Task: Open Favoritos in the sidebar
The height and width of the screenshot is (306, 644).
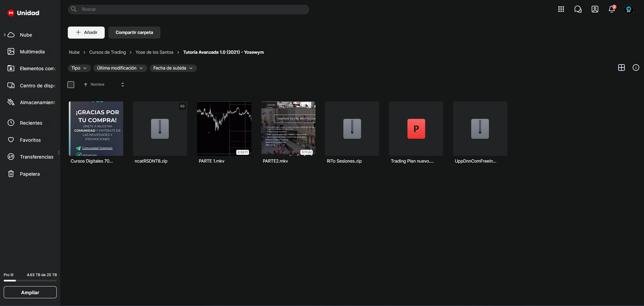Action: [x=30, y=140]
